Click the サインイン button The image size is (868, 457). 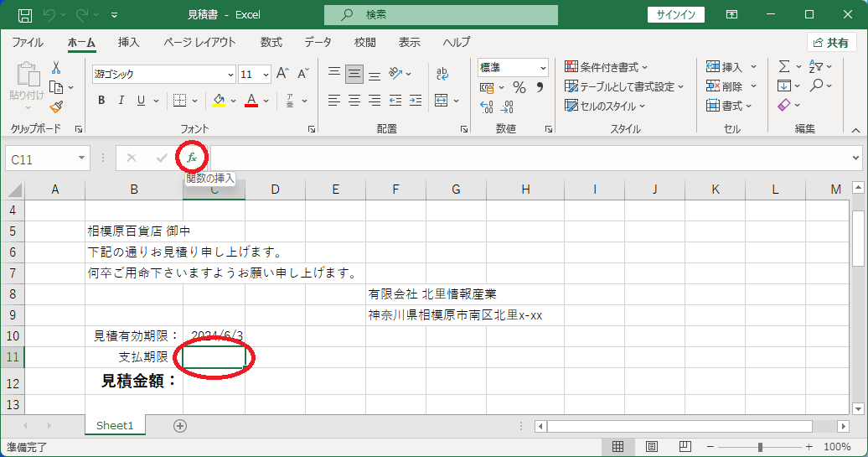pyautogui.click(x=676, y=15)
